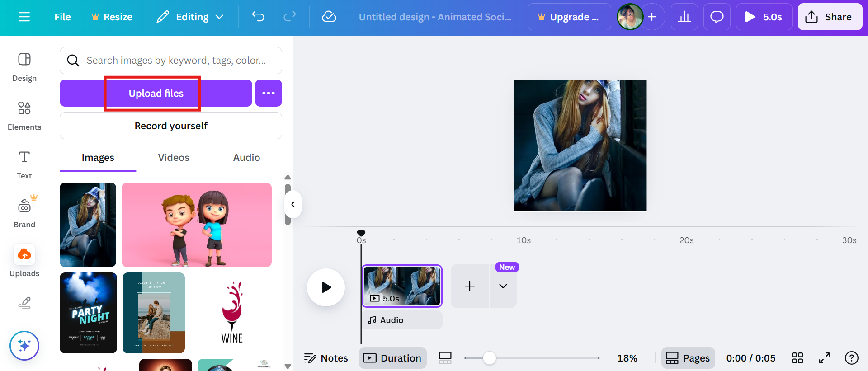Click the Share button
The image size is (868, 371).
point(830,17)
